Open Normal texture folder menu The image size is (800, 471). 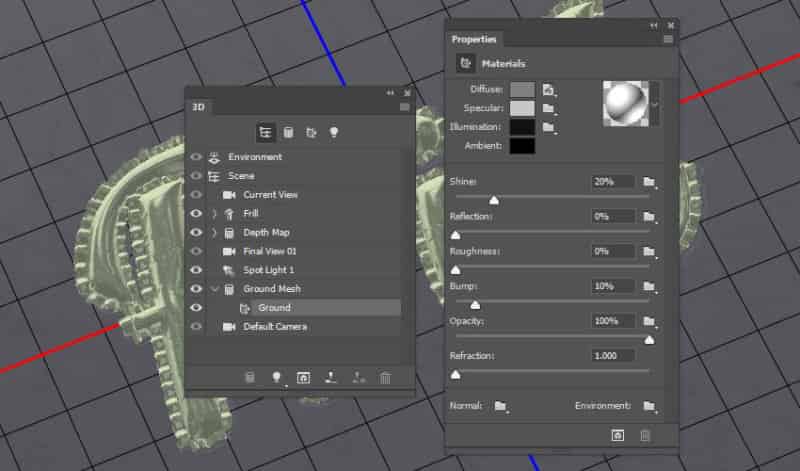(x=501, y=406)
